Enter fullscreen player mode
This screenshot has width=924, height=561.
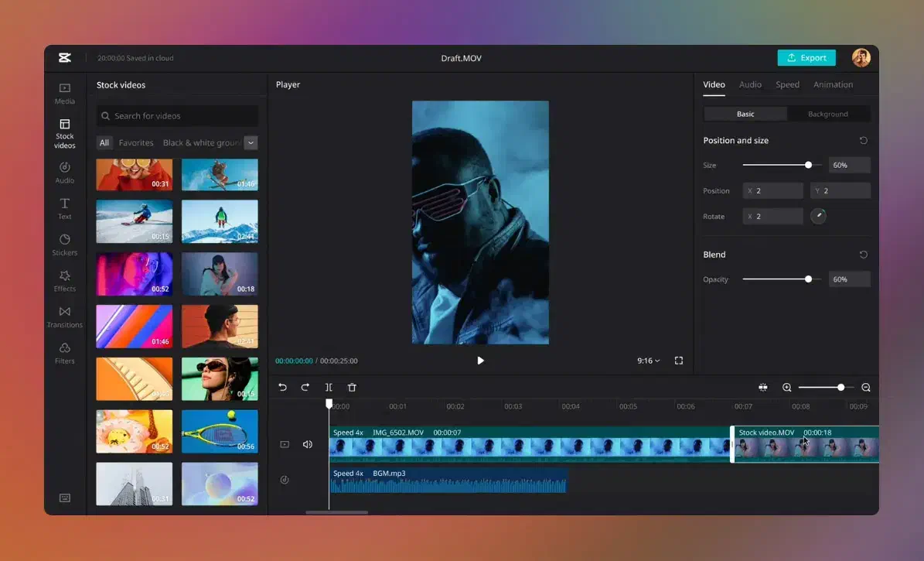point(679,361)
